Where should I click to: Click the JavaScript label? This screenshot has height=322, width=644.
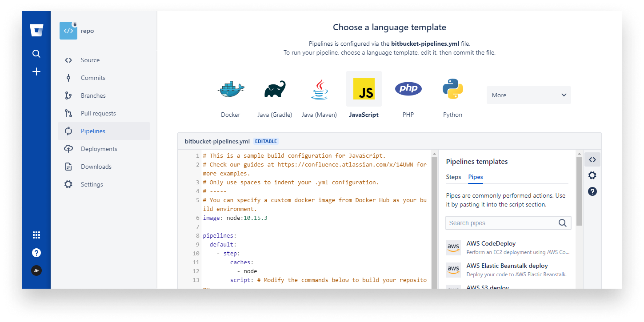(x=364, y=115)
